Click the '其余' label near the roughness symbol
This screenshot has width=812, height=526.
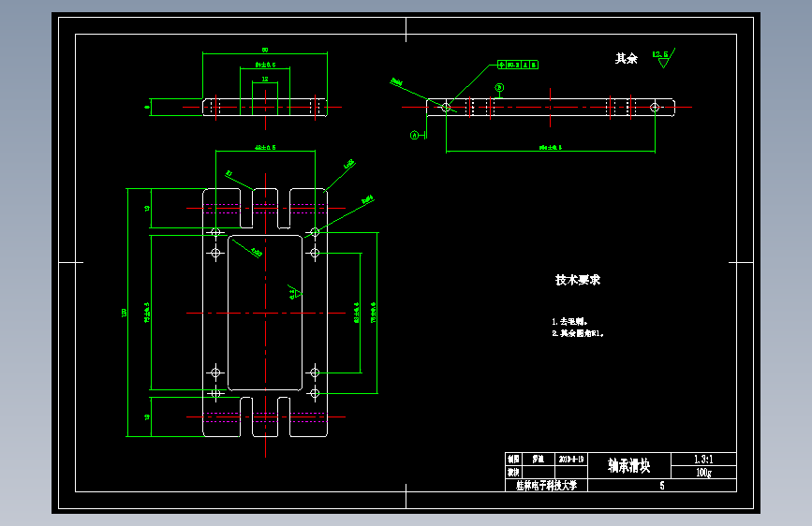[626, 59]
